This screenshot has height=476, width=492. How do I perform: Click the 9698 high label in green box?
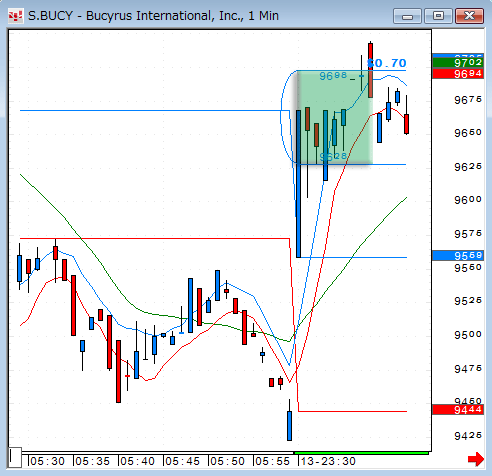pos(333,76)
